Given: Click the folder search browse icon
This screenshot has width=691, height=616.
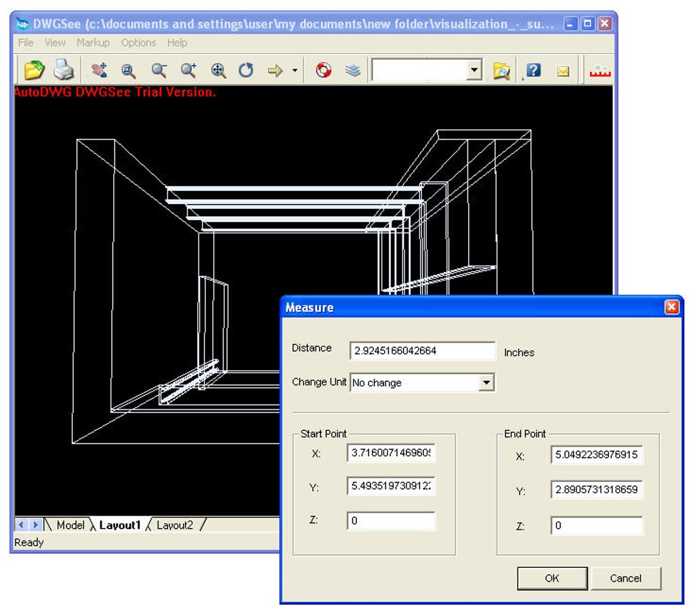Looking at the screenshot, I should click(x=501, y=70).
